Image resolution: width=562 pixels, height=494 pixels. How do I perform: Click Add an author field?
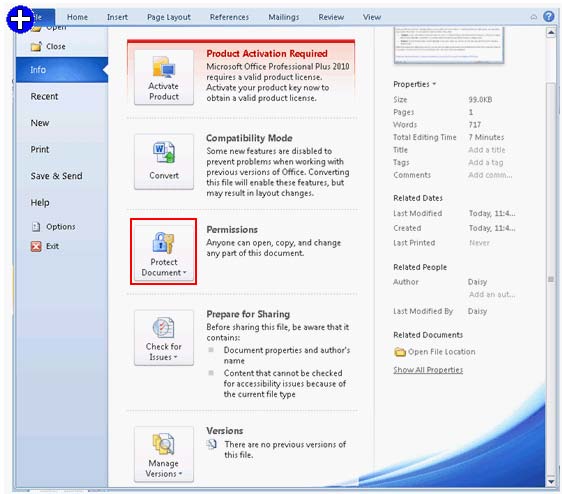(x=492, y=294)
